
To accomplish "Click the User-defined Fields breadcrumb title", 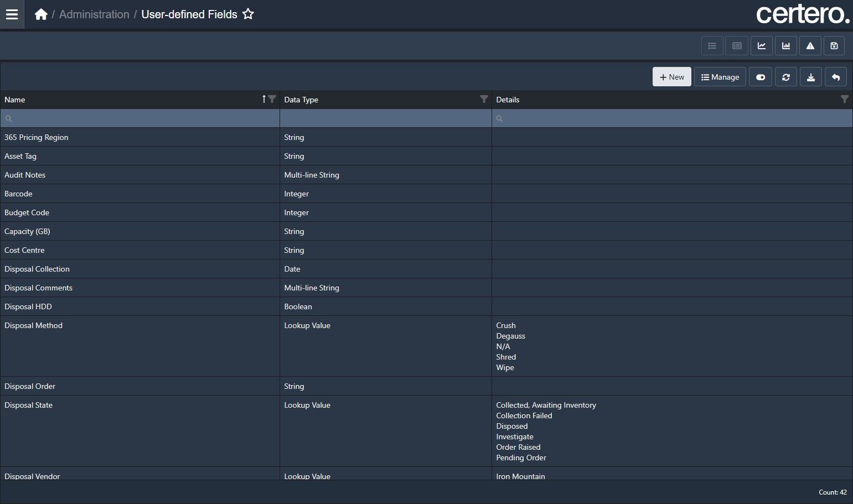I will point(189,14).
